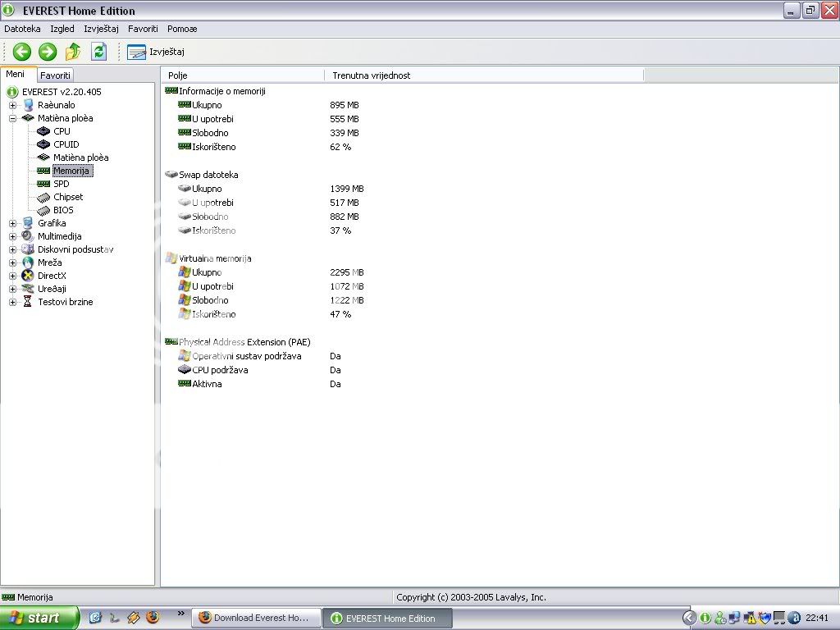The height and width of the screenshot is (630, 840).
Task: Select the CPU chip icon in tree
Action: point(43,131)
